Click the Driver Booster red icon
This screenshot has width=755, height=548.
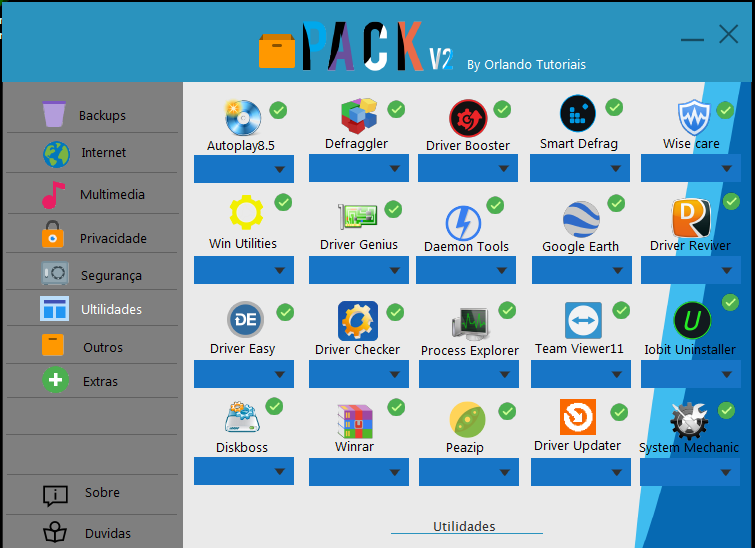[x=468, y=118]
